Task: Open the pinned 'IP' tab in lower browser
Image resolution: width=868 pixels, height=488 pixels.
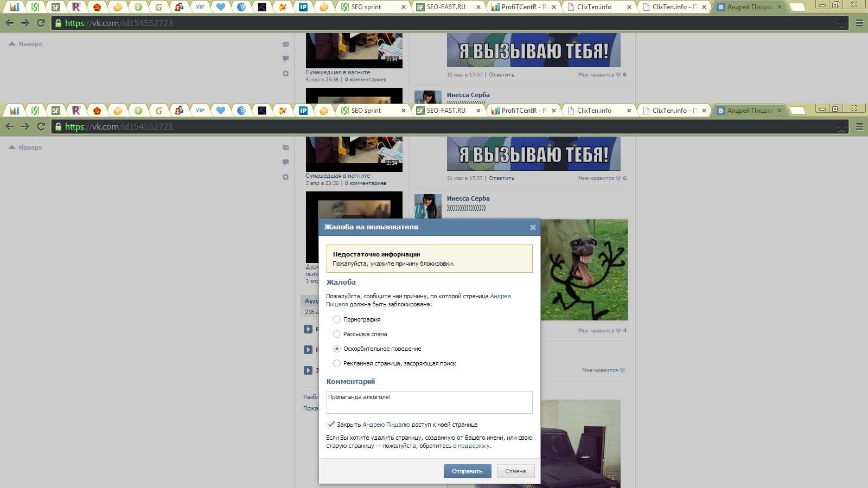Action: point(303,111)
